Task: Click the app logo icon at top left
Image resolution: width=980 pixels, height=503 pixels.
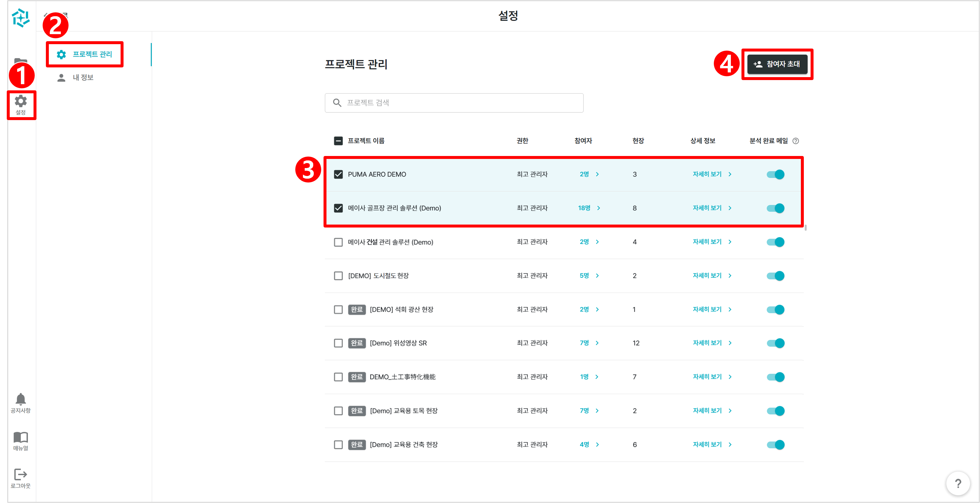Action: click(21, 18)
